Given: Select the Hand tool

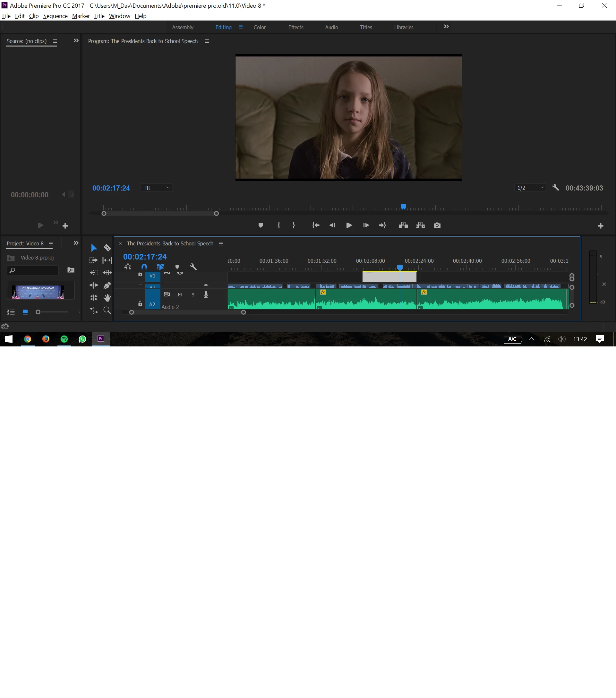Looking at the screenshot, I should coord(107,298).
